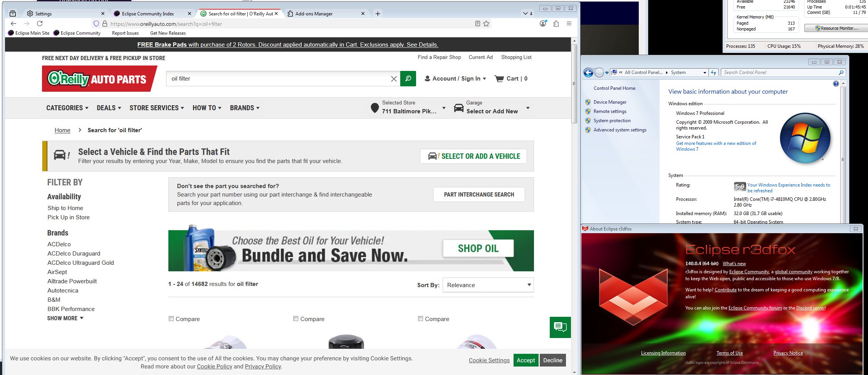Filter availability by Ship to Home
Viewport: 868px width, 375px height.
click(x=65, y=208)
